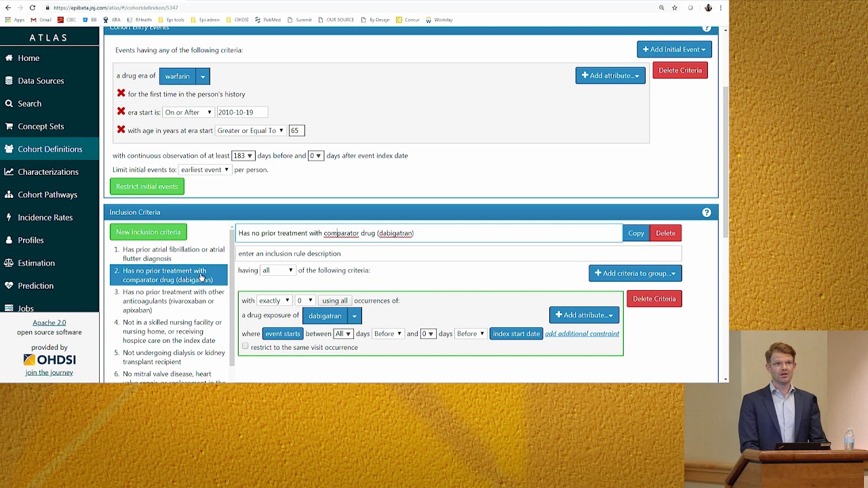Image resolution: width=868 pixels, height=488 pixels.
Task: Remove the age at era start criterion
Action: tap(121, 130)
